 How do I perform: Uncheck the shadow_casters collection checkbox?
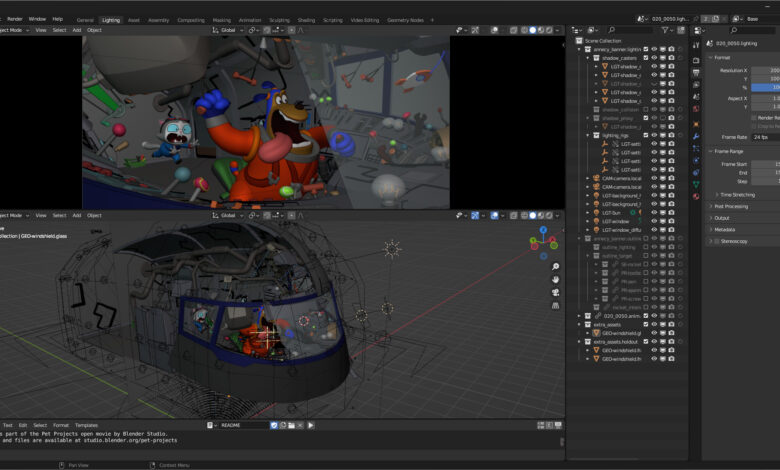tap(646, 58)
